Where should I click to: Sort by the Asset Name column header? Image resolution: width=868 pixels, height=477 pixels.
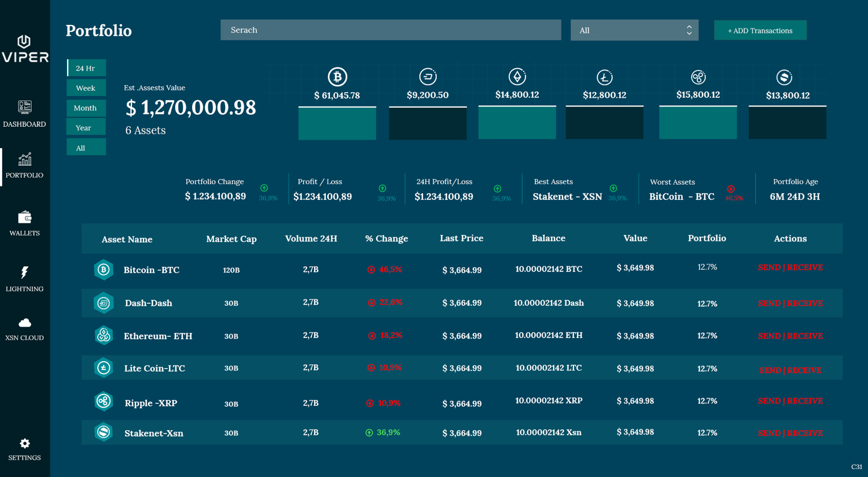click(x=127, y=239)
